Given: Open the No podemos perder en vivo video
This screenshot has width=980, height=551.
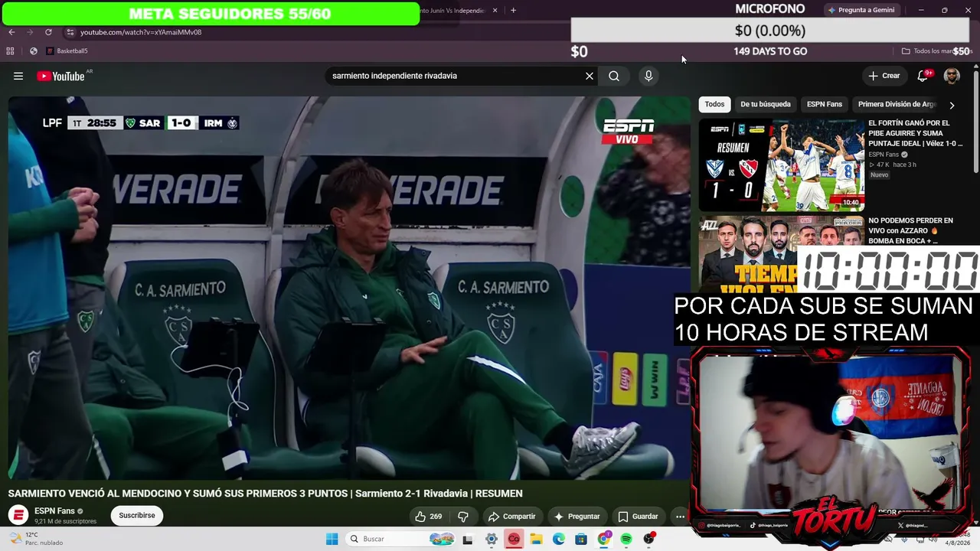Looking at the screenshot, I should tap(911, 230).
